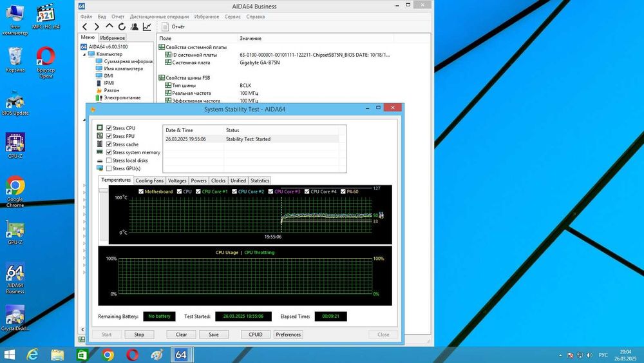Open Preferences button

point(289,335)
